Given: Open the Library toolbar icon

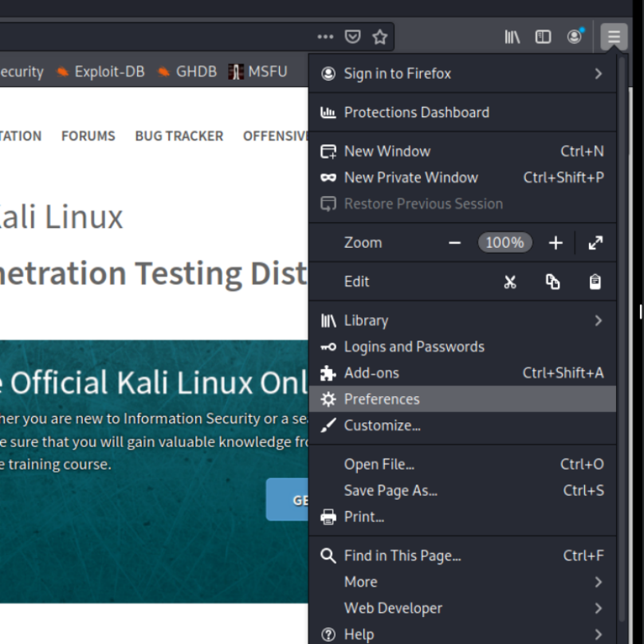Looking at the screenshot, I should pyautogui.click(x=512, y=37).
